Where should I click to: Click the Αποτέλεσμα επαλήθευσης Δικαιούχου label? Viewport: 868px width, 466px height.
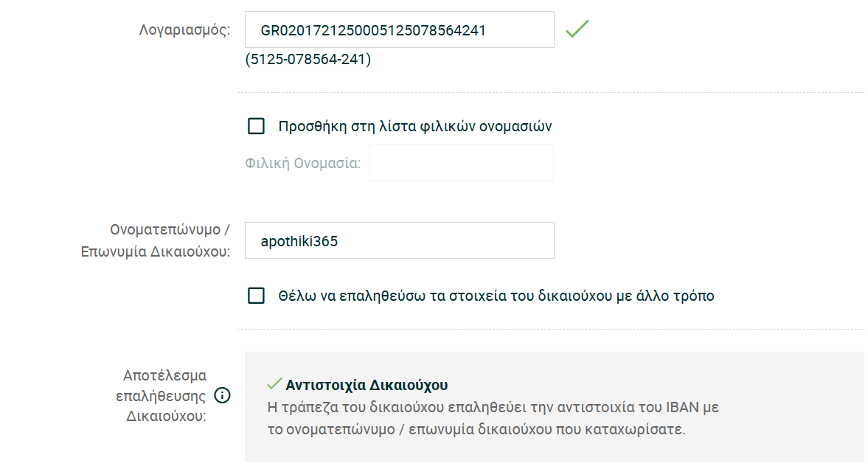[x=162, y=395]
